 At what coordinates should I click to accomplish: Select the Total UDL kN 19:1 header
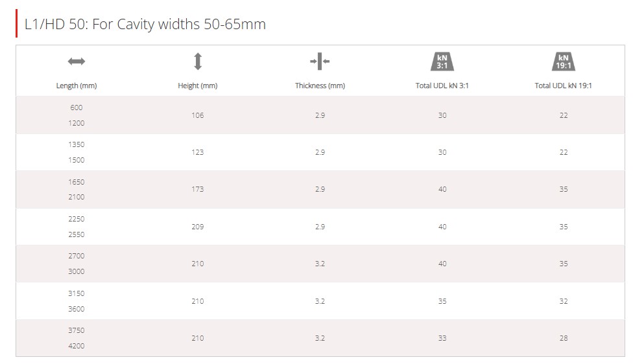(x=563, y=85)
